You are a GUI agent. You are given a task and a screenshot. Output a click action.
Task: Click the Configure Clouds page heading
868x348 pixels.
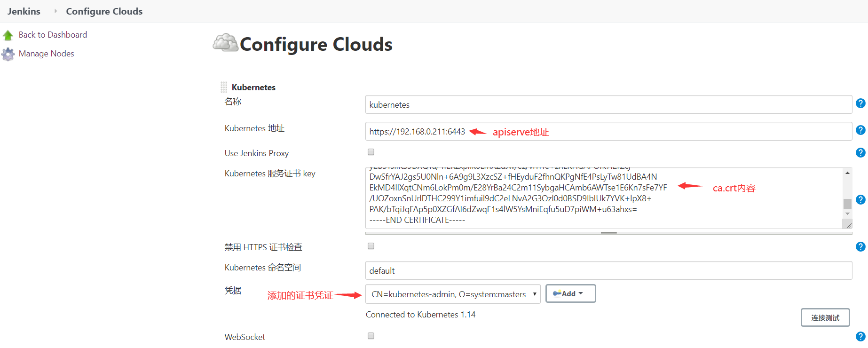pos(316,44)
